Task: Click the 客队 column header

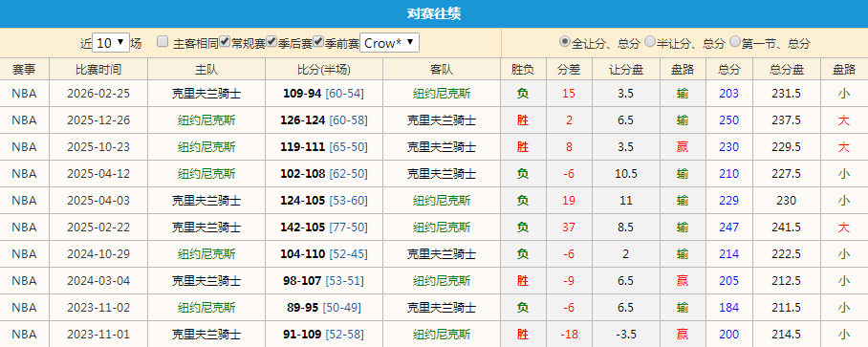Action: tap(442, 69)
